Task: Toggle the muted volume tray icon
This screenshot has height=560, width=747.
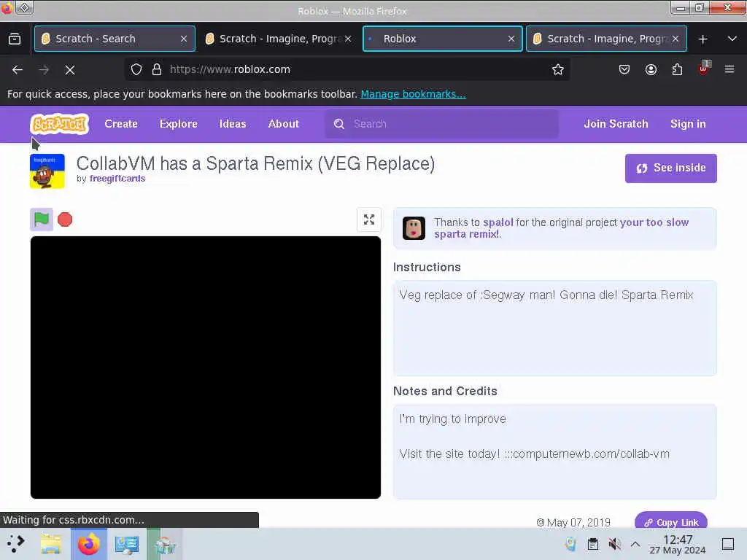Action: pyautogui.click(x=614, y=544)
